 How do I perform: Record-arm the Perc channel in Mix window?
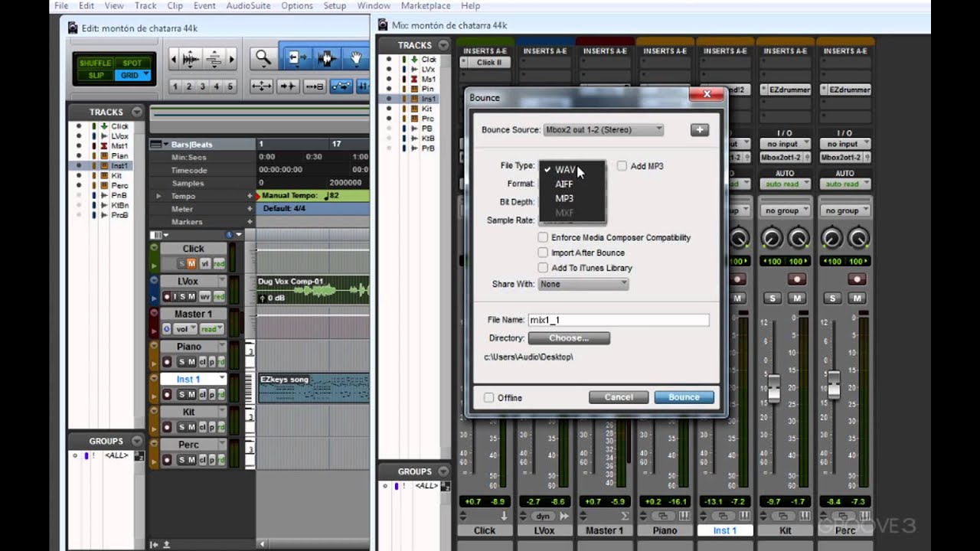[x=857, y=279]
